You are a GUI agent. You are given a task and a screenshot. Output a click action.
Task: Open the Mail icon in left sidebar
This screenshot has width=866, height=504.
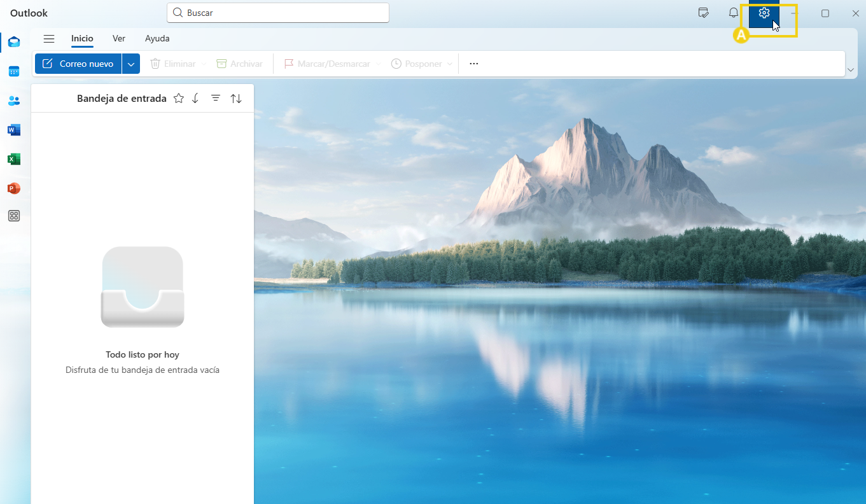(14, 42)
